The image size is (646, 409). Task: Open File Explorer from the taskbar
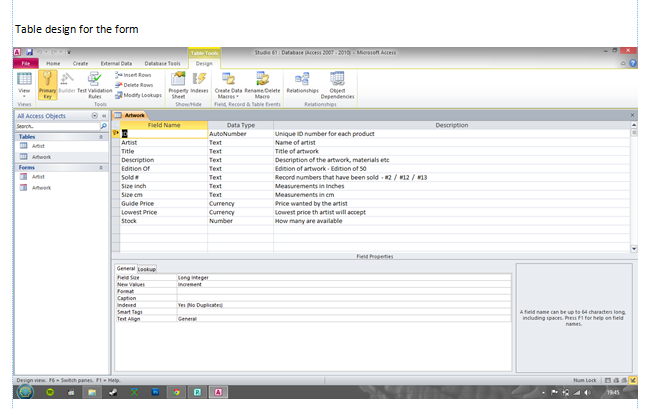point(92,392)
